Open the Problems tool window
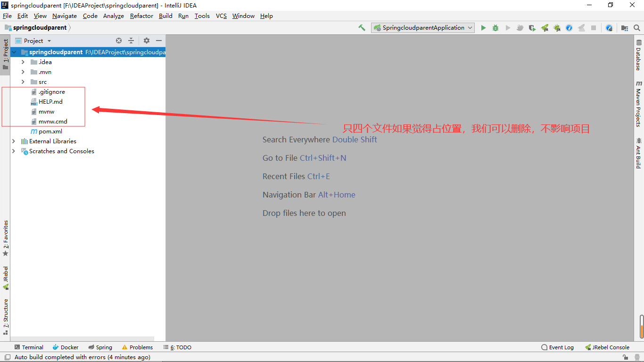The height and width of the screenshot is (362, 644). point(137,347)
